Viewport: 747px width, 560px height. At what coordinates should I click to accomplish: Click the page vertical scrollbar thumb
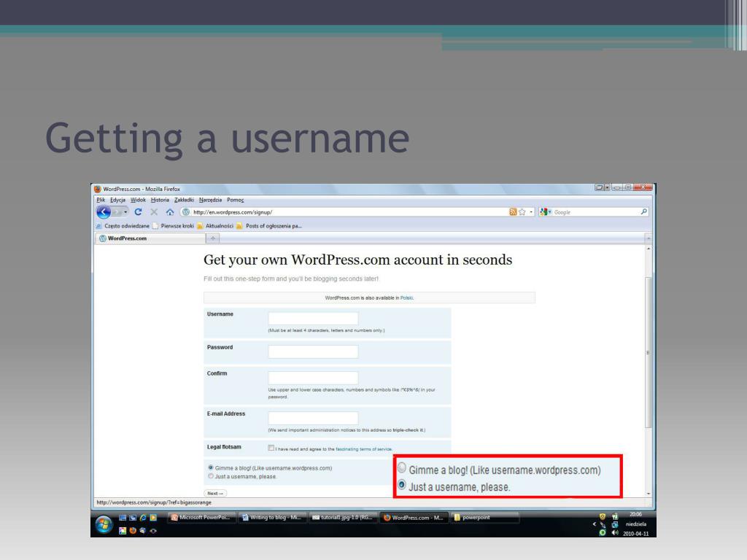coord(648,352)
